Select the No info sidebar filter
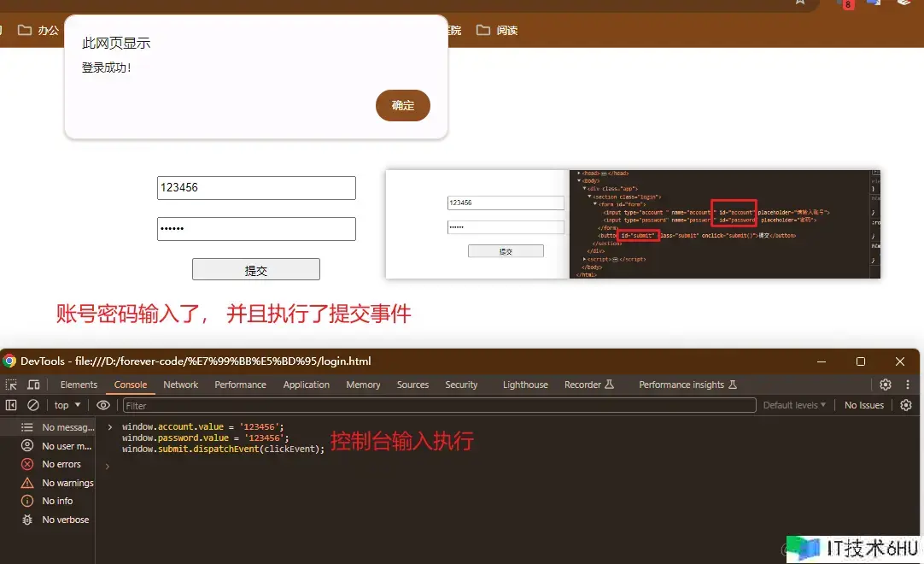The width and height of the screenshot is (924, 564). tap(48, 501)
